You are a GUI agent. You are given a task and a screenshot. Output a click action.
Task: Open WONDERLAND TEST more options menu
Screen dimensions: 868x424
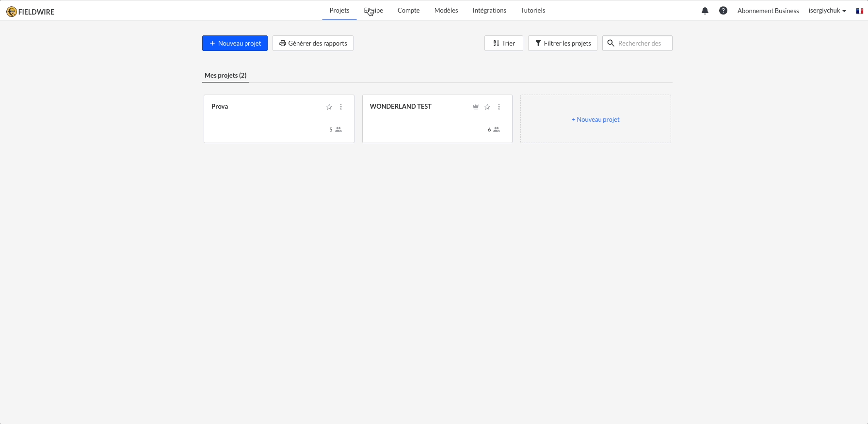coord(499,107)
